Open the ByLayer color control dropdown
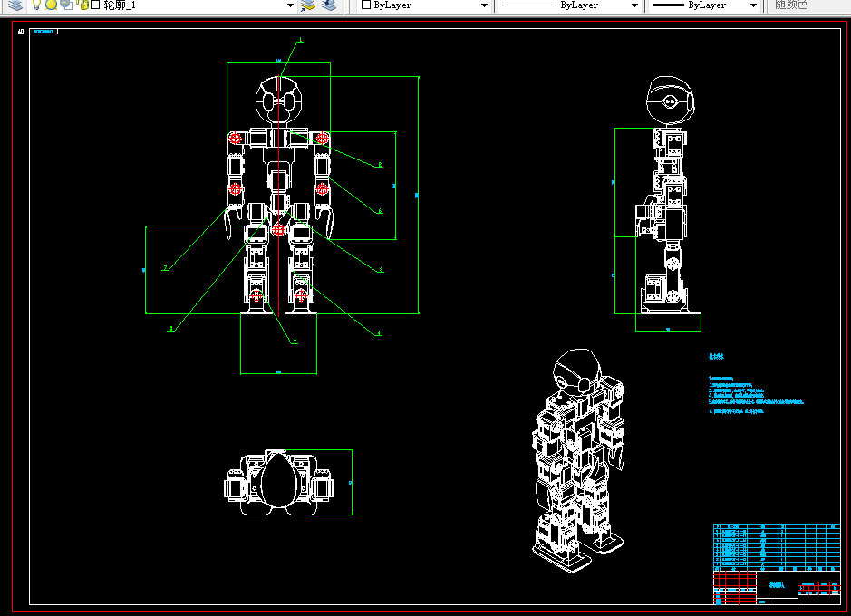851x616 pixels. tap(484, 5)
